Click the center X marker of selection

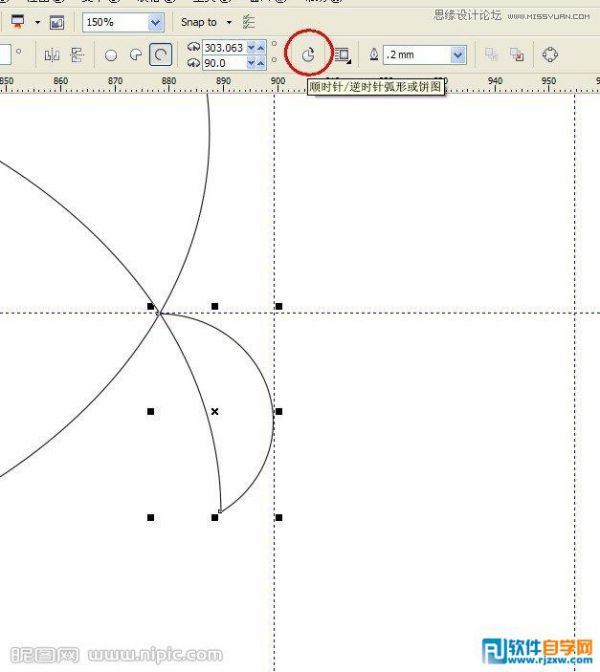[215, 411]
